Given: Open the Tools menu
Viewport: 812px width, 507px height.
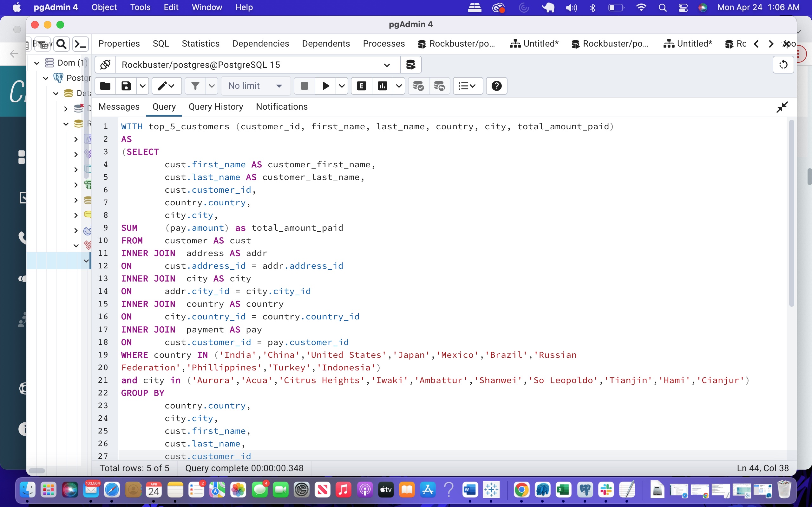Looking at the screenshot, I should click(140, 7).
